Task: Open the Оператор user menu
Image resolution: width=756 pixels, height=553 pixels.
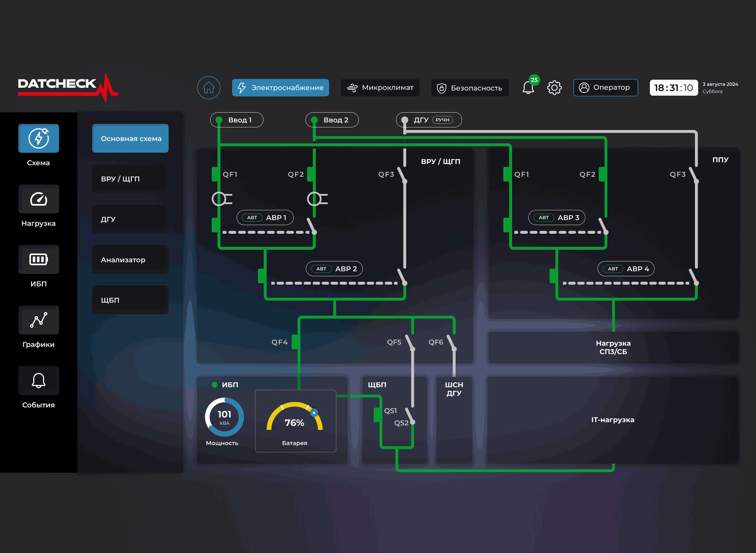Action: (x=605, y=88)
